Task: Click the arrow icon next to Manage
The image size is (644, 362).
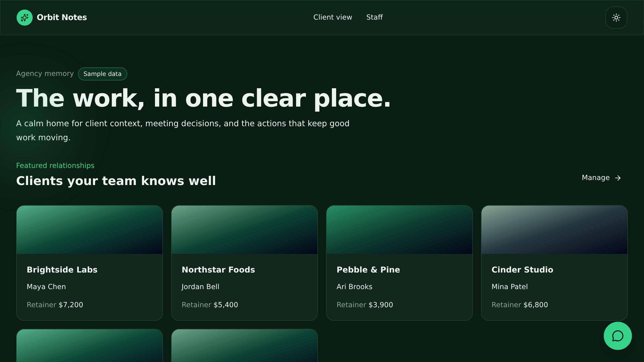Action: (x=618, y=178)
